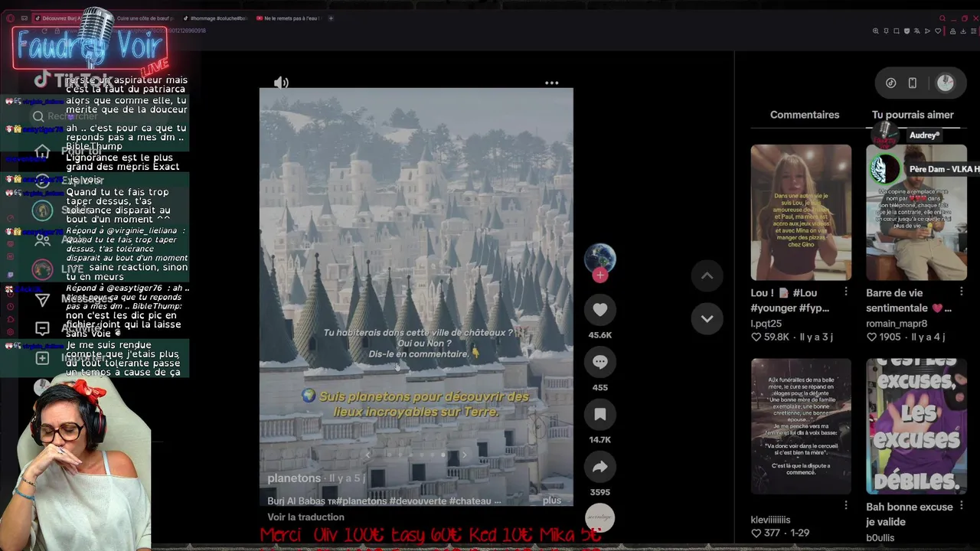This screenshot has width=980, height=551.
Task: Click the heart bookmark icon in browser toolbar
Action: 938,31
